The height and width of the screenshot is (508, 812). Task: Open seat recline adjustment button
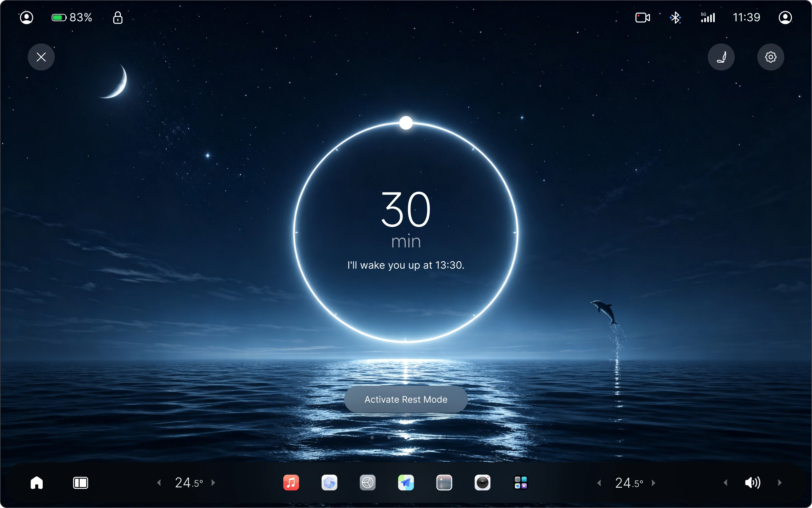tap(721, 57)
